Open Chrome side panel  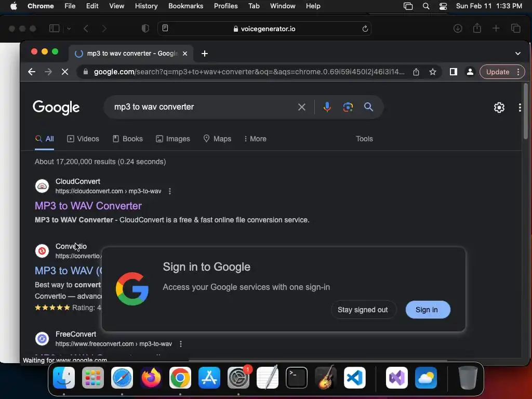(x=453, y=72)
